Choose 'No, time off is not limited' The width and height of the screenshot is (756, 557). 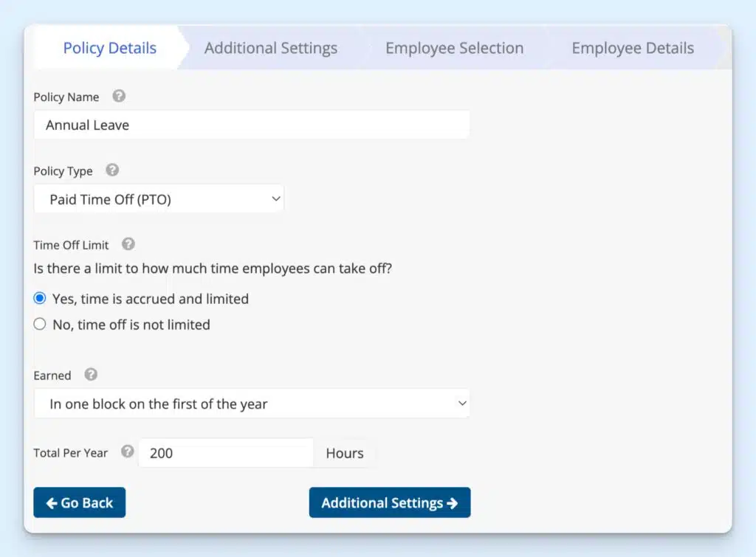[38, 324]
